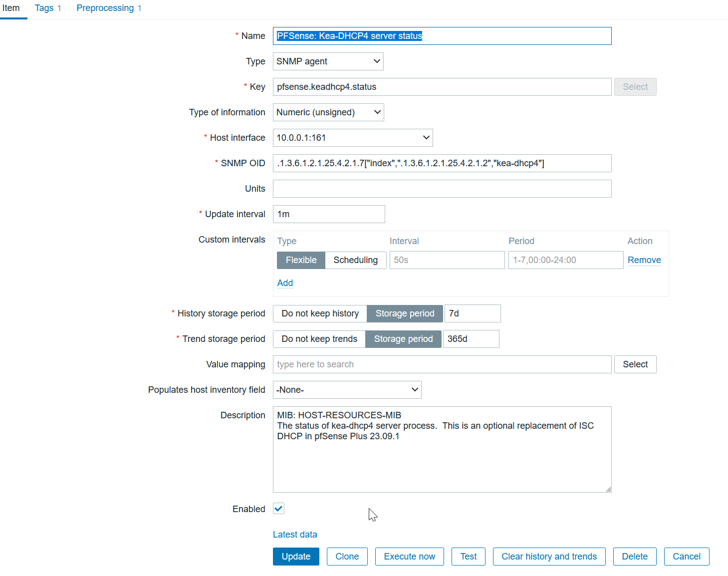Open the Type dropdown showing SNMP agent
This screenshot has height=576, width=728.
(x=328, y=61)
